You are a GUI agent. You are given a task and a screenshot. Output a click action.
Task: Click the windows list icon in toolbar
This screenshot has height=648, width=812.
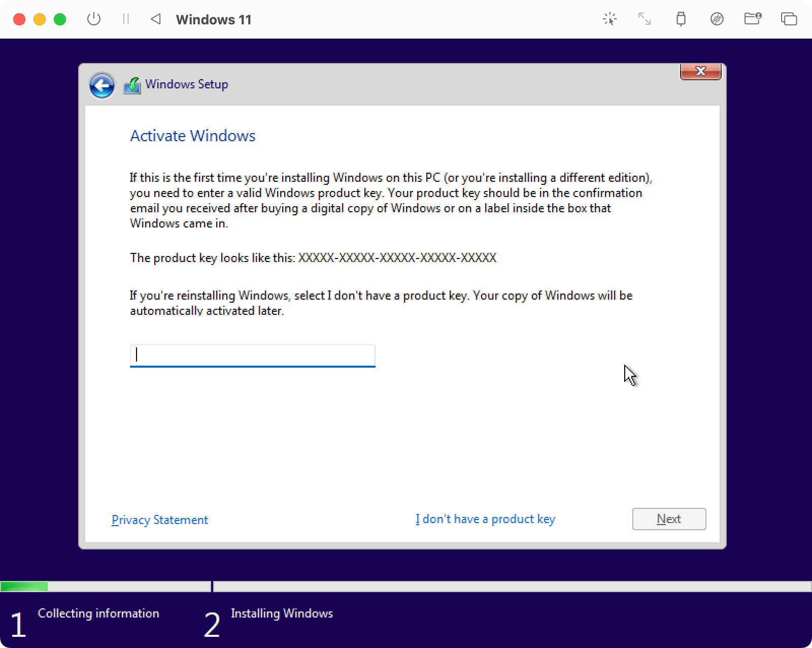789,19
